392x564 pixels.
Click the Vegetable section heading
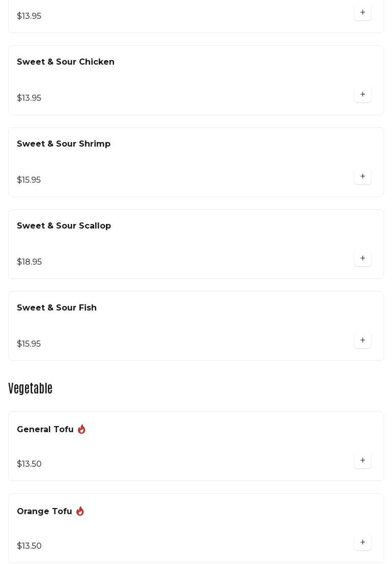31,388
